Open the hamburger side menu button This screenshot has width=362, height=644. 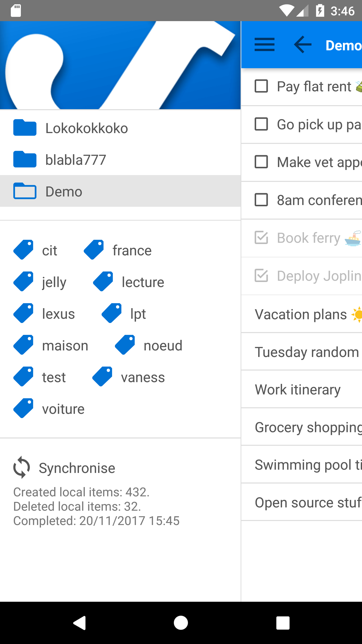[264, 45]
